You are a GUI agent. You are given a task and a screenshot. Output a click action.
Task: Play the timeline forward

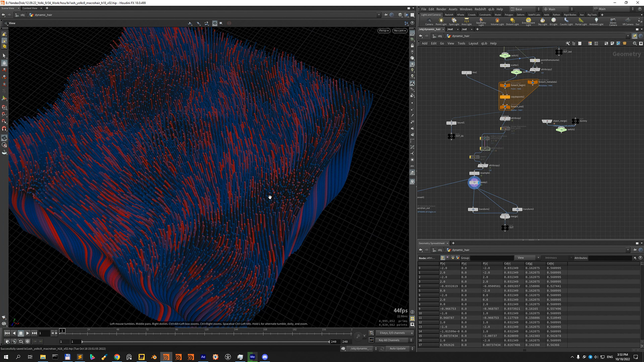(x=28, y=333)
